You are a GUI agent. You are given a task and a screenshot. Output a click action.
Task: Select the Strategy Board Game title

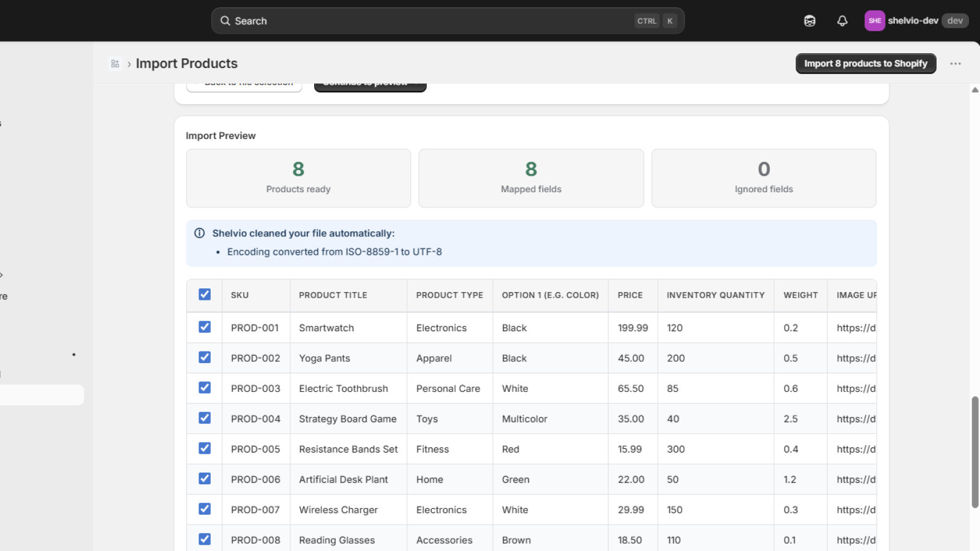click(348, 419)
